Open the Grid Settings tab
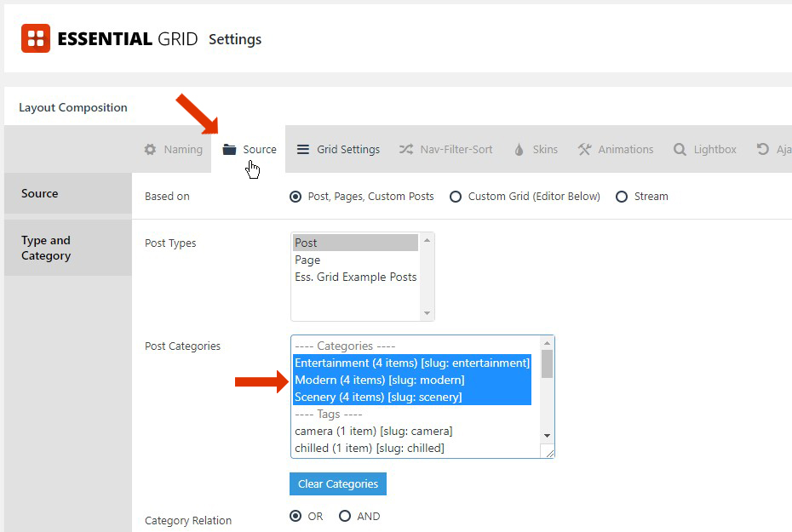The width and height of the screenshot is (792, 532). tap(338, 150)
